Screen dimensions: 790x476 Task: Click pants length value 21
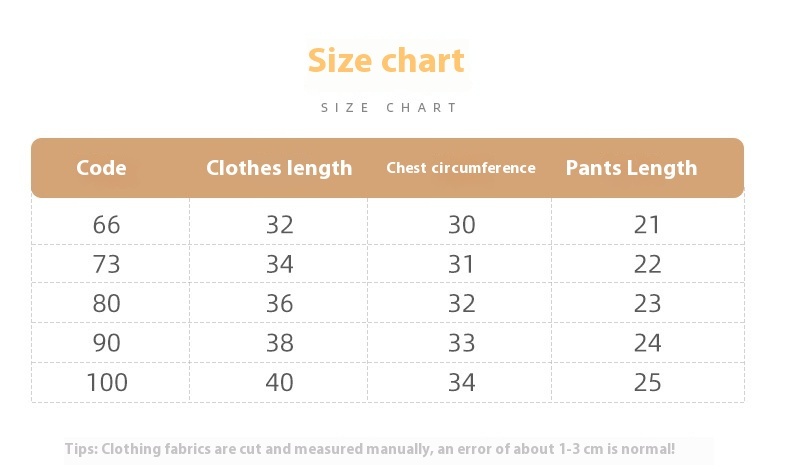click(647, 225)
